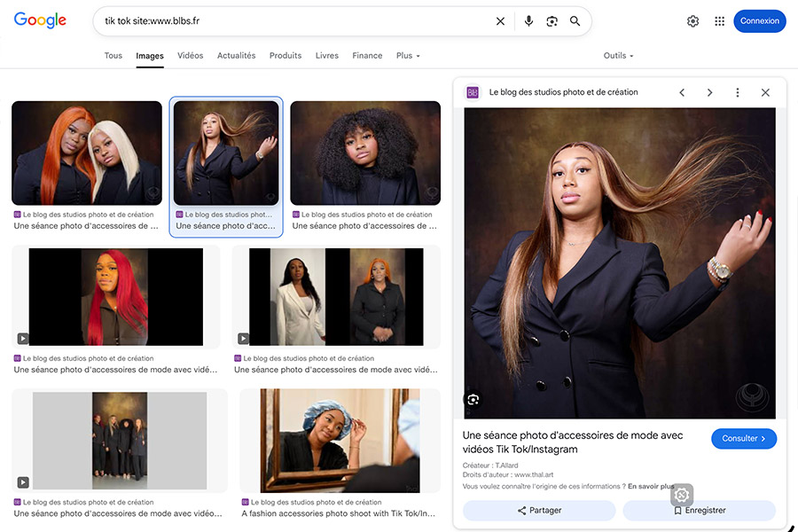Open the two women orange and blonde hair thumbnail
Image resolution: width=798 pixels, height=532 pixels.
point(87,153)
